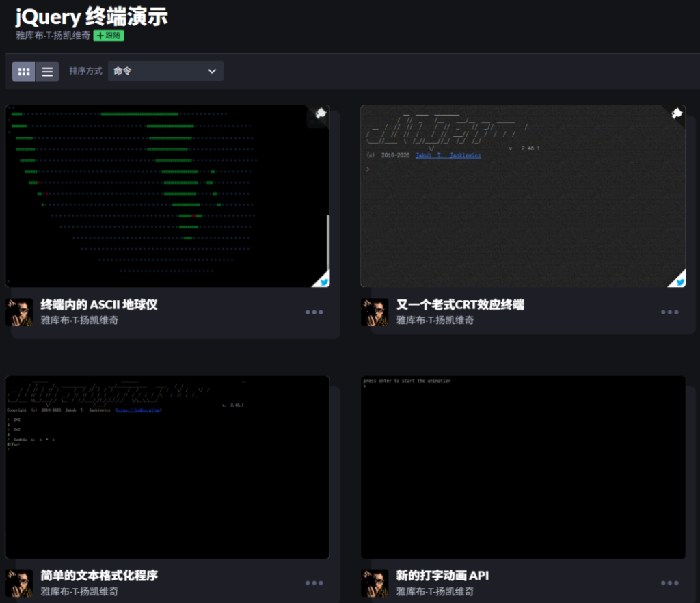Click the green 跟随 follow button
Viewport: 700px width, 603px height.
[109, 36]
